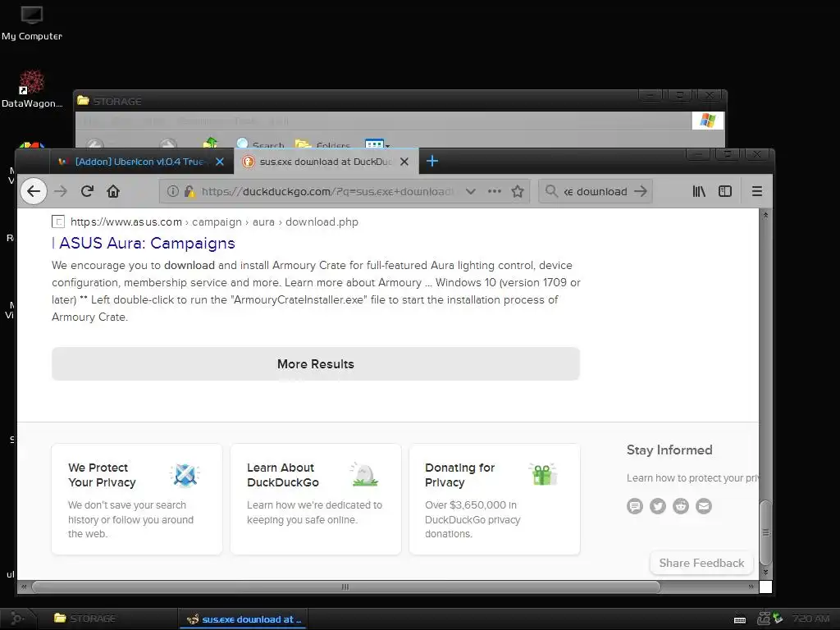Image resolution: width=840 pixels, height=630 pixels.
Task: Click the search magnifier icon in search box
Action: point(551,191)
